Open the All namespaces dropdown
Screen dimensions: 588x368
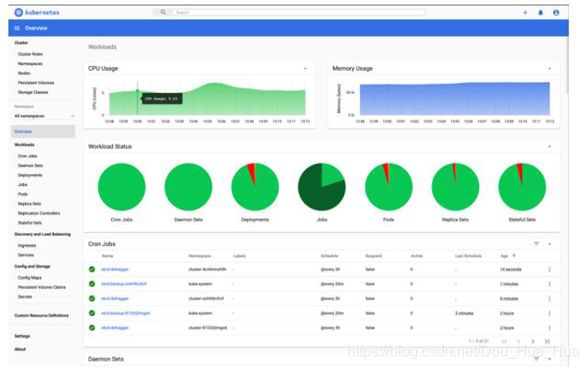tap(44, 116)
